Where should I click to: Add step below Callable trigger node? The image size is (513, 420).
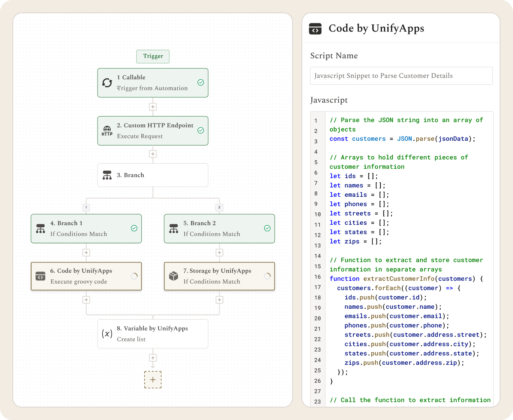[153, 107]
